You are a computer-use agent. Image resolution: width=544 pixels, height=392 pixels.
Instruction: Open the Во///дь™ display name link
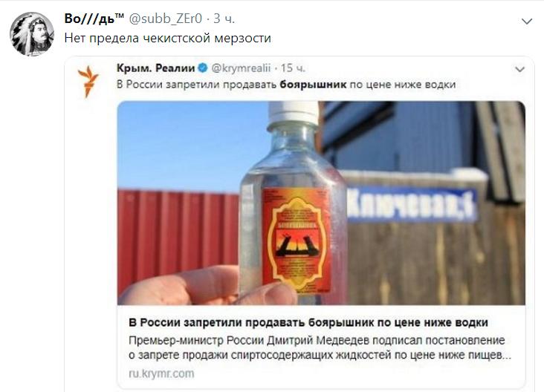coord(94,19)
